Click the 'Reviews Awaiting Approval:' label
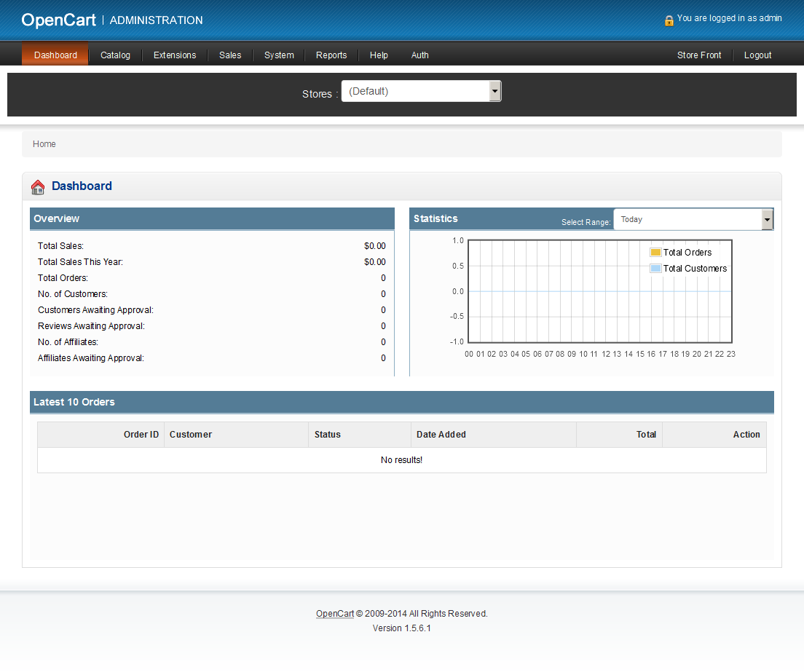 pyautogui.click(x=91, y=325)
